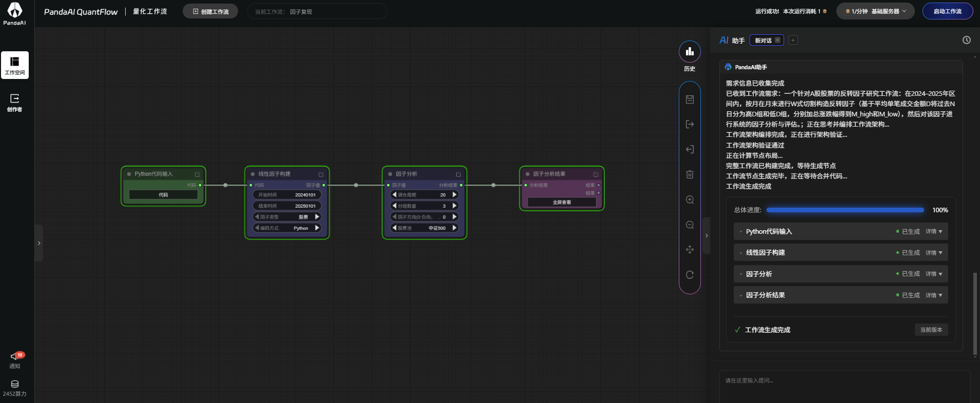Image resolution: width=980 pixels, height=403 pixels.
Task: Add a new conversation tab with plus
Action: pyautogui.click(x=793, y=40)
